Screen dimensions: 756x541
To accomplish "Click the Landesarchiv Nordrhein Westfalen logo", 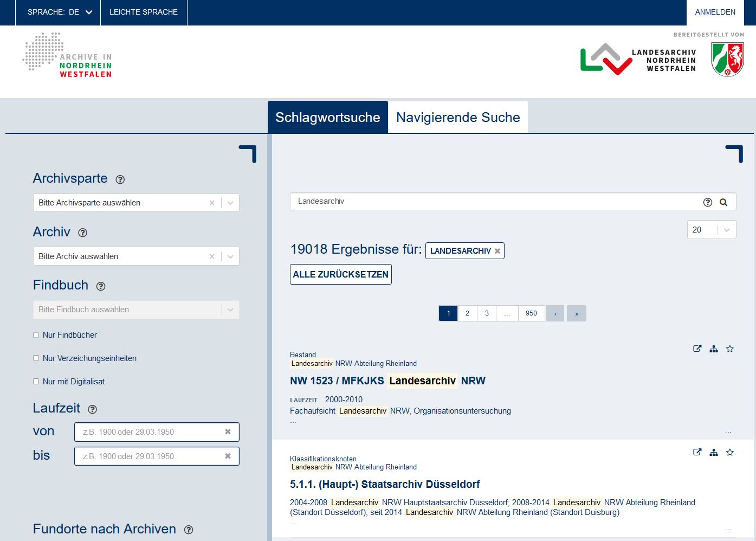I will pyautogui.click(x=638, y=60).
